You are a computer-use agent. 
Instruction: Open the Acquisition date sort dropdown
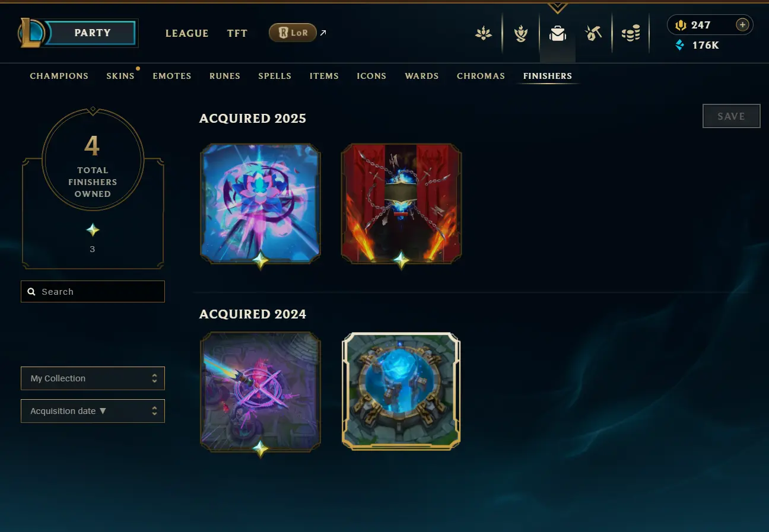pyautogui.click(x=93, y=411)
